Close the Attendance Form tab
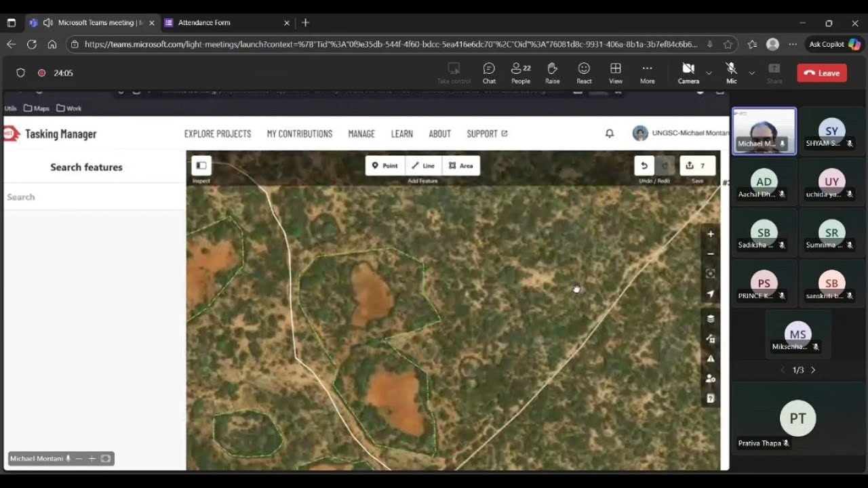 tap(287, 22)
